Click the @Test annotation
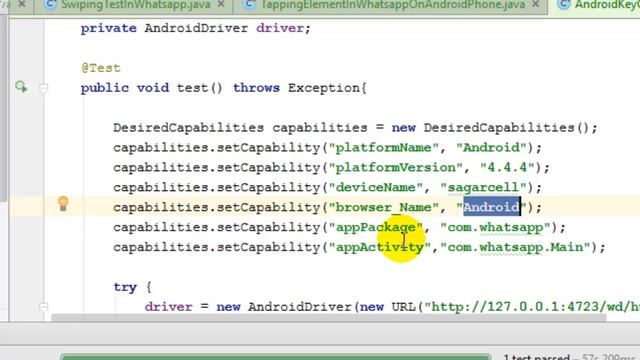The height and width of the screenshot is (360, 640). click(101, 68)
